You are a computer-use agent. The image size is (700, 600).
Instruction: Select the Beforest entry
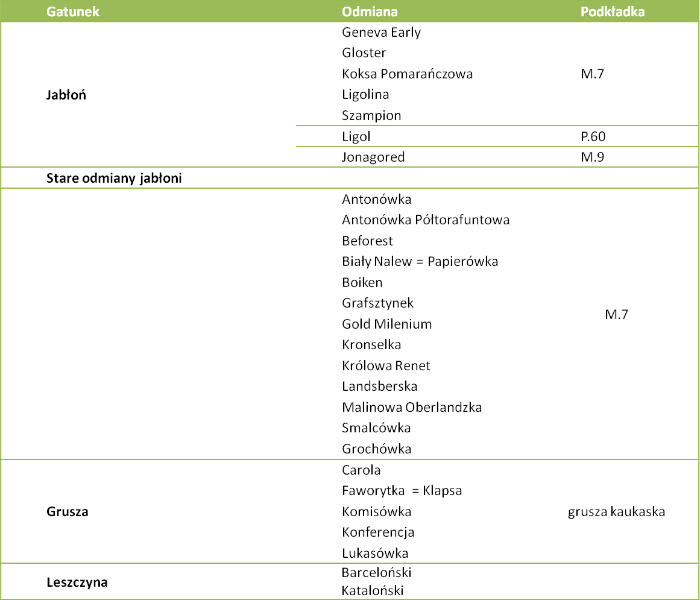pos(367,241)
